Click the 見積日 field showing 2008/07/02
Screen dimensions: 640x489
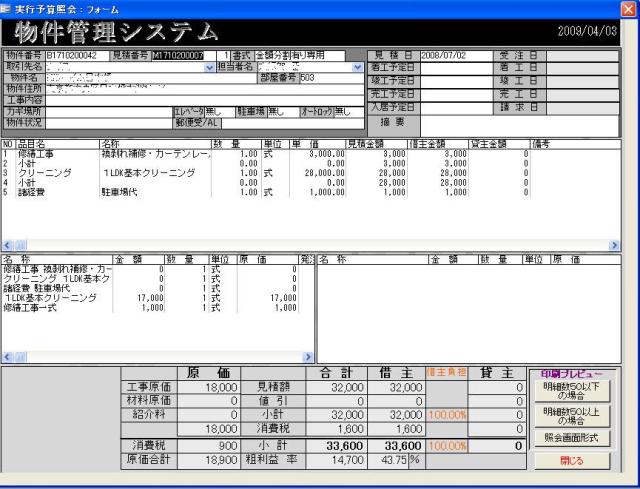455,55
